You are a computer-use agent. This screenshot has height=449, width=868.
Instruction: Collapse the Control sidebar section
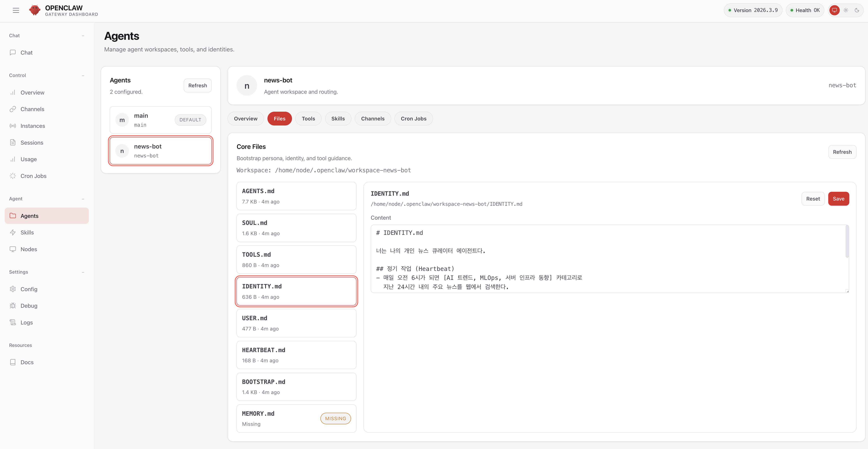tap(83, 75)
